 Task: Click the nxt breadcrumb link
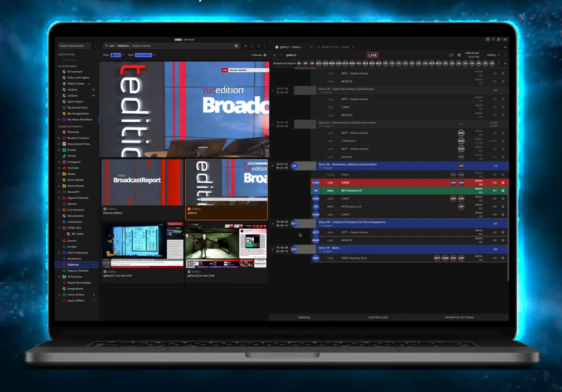pos(112,46)
